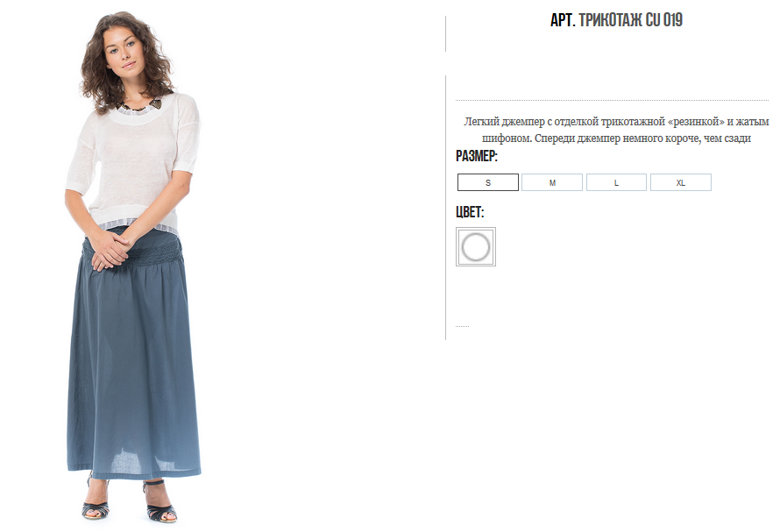This screenshot has height=532, width=780.
Task: Click the white circle inside the color swatch
Action: tap(476, 247)
